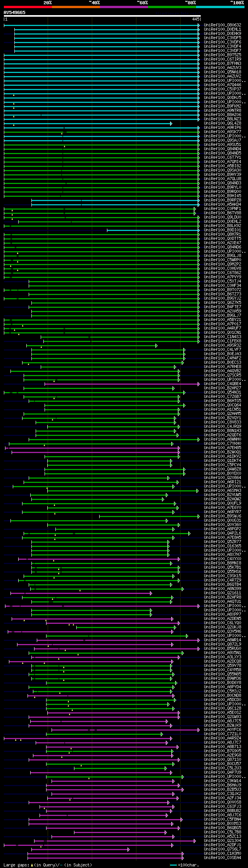248x868 pixels.
Task: Click the cyan ~100% legend segment
Action: 220,7
